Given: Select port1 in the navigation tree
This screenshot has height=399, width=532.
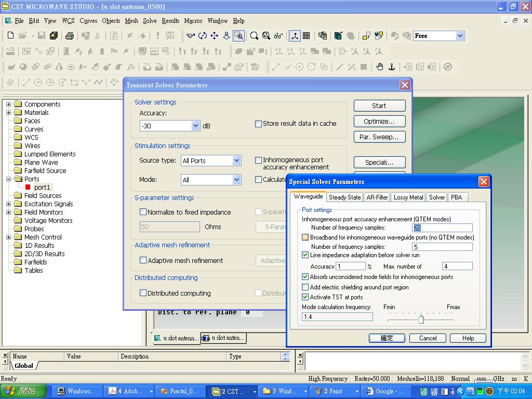Looking at the screenshot, I should tap(42, 187).
